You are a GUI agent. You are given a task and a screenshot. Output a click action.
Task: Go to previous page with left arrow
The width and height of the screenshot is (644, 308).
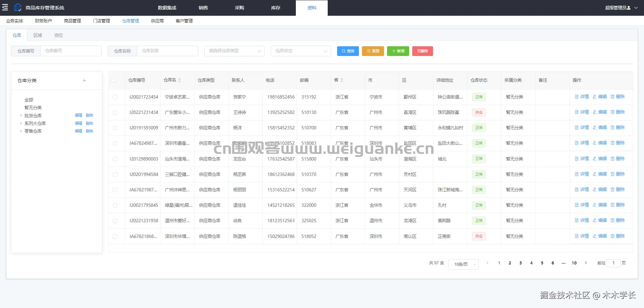(x=487, y=263)
